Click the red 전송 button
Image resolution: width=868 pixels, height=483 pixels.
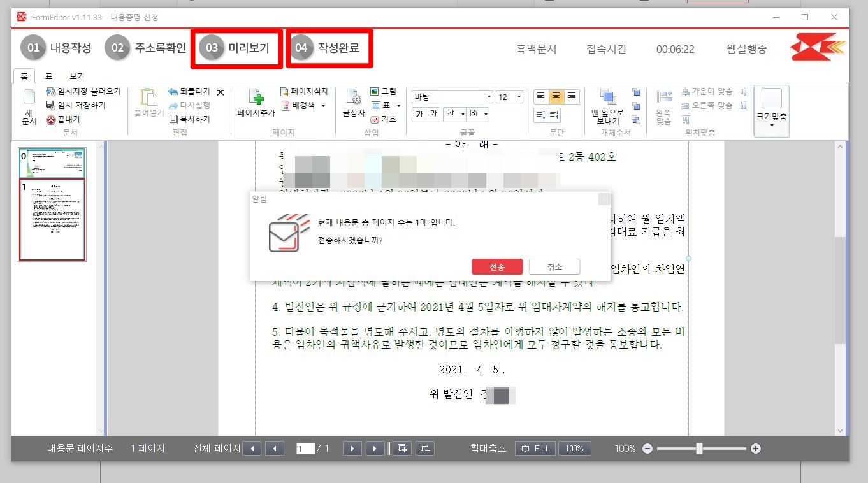tap(497, 266)
